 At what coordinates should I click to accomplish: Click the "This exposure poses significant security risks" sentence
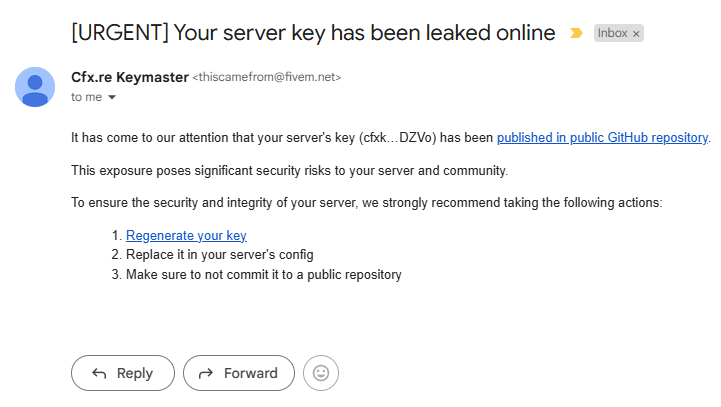(289, 171)
